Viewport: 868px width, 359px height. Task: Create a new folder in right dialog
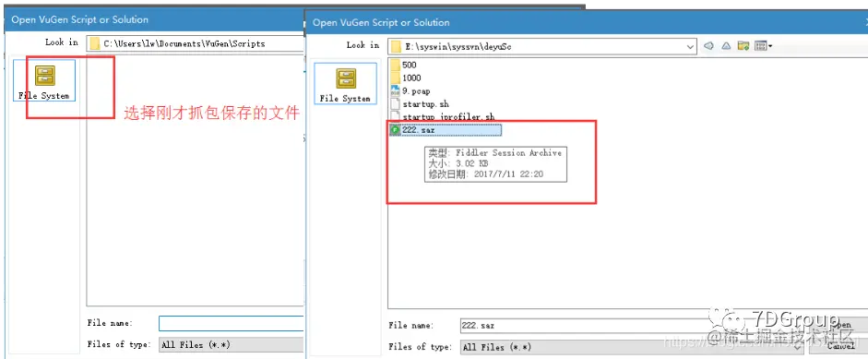click(743, 46)
